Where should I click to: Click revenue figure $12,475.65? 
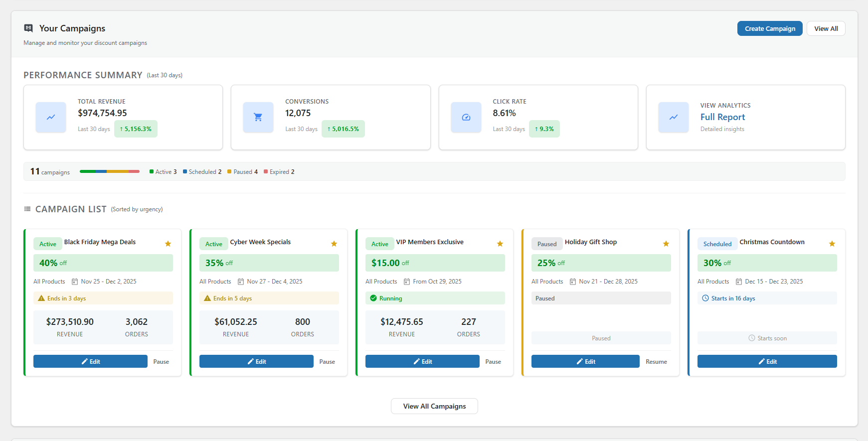[x=402, y=322]
